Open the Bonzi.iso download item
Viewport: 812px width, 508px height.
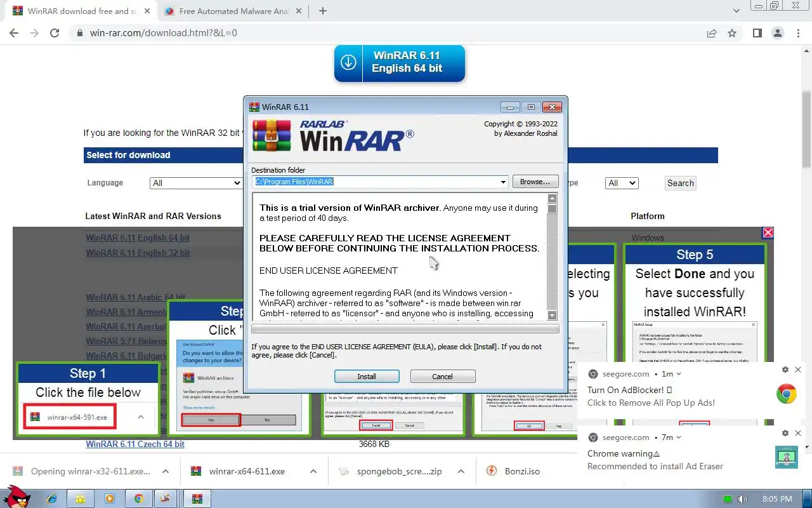(521, 471)
